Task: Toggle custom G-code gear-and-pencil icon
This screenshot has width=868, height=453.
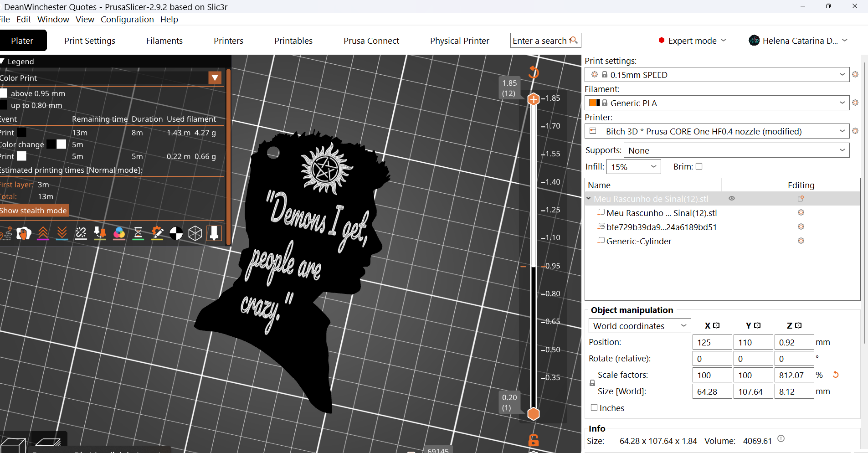Action: (x=157, y=234)
